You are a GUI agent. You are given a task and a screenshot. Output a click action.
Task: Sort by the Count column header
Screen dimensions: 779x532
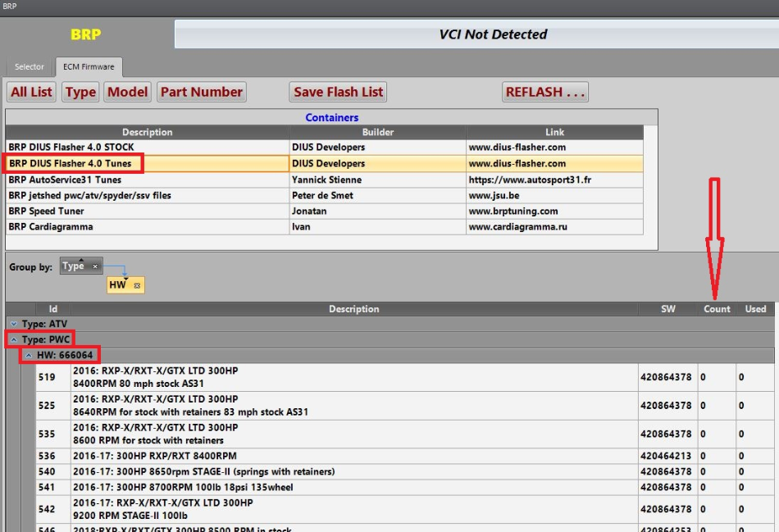coord(717,309)
